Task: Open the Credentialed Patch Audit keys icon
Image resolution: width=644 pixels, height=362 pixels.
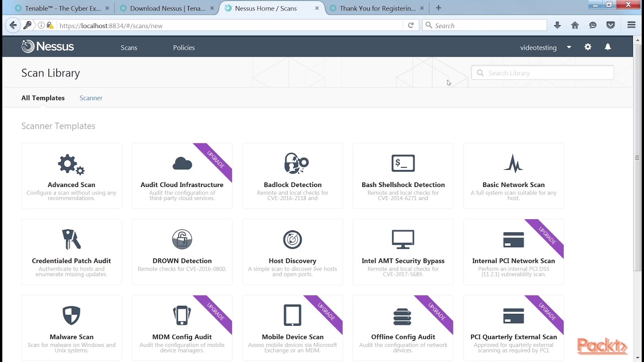Action: pyautogui.click(x=71, y=239)
